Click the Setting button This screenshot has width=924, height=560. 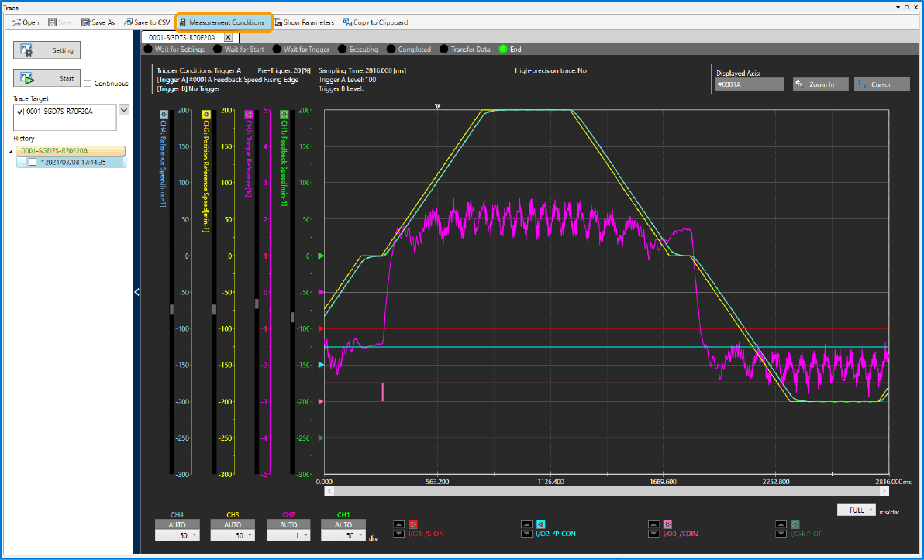47,50
